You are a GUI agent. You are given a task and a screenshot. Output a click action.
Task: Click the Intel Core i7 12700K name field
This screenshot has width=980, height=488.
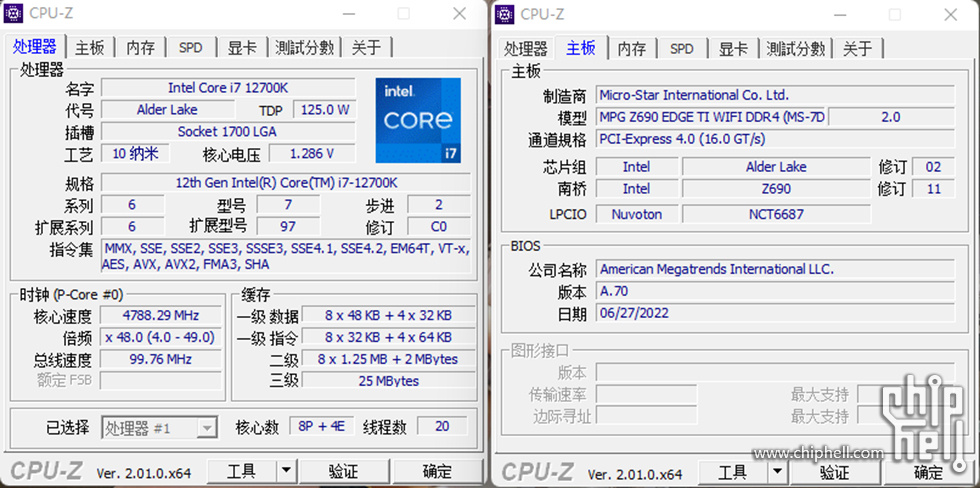(x=228, y=87)
